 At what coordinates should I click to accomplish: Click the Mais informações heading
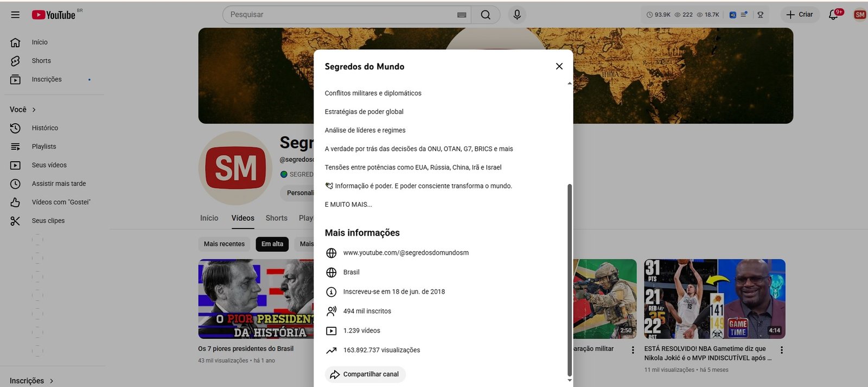pos(362,233)
